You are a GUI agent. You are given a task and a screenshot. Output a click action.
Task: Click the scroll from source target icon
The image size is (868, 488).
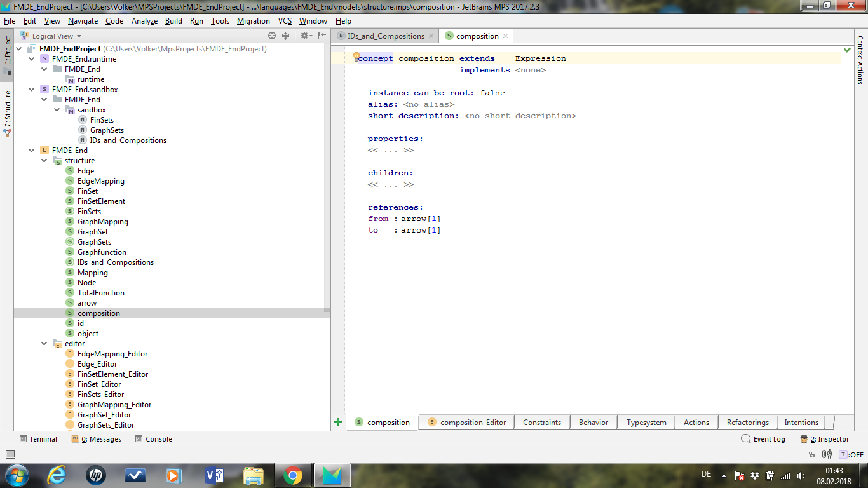(x=272, y=36)
